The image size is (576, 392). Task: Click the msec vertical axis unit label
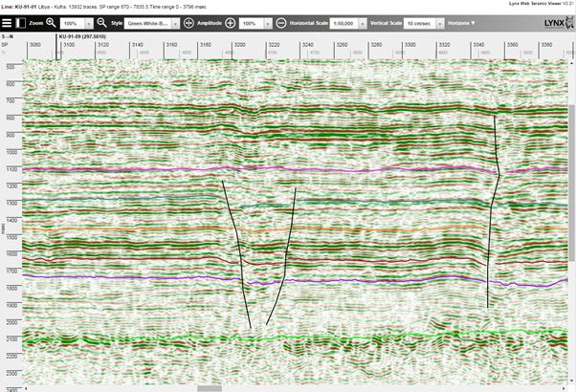[3, 228]
